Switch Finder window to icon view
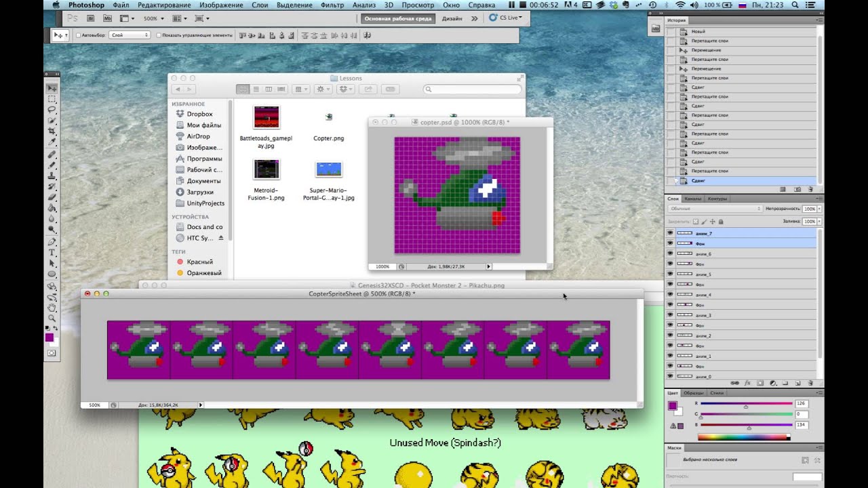This screenshot has width=868, height=488. click(243, 89)
